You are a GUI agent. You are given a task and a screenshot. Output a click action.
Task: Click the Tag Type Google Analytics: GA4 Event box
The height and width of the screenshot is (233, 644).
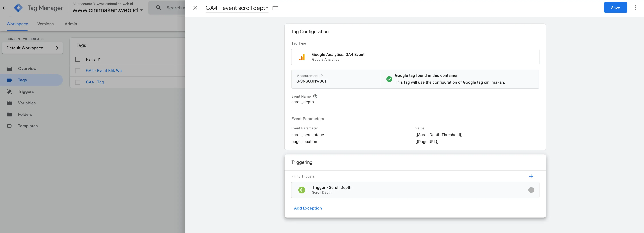(x=415, y=57)
